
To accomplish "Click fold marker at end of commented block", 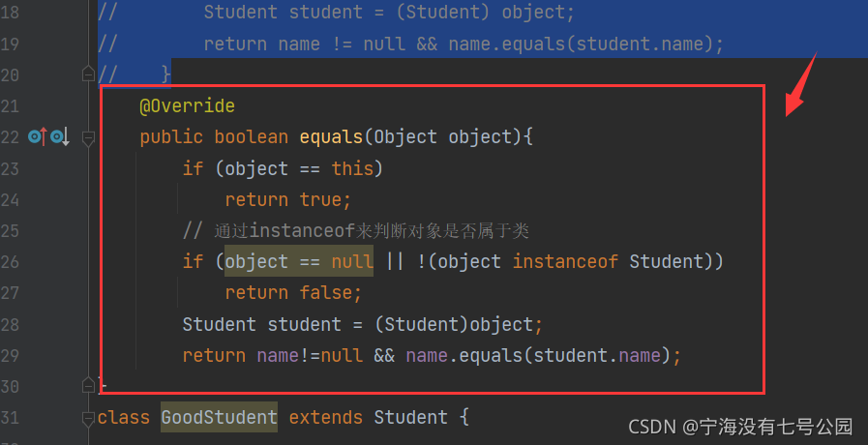I will [88, 74].
